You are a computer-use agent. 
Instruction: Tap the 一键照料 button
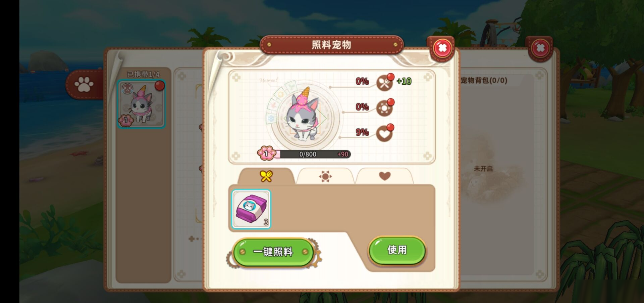pos(273,252)
